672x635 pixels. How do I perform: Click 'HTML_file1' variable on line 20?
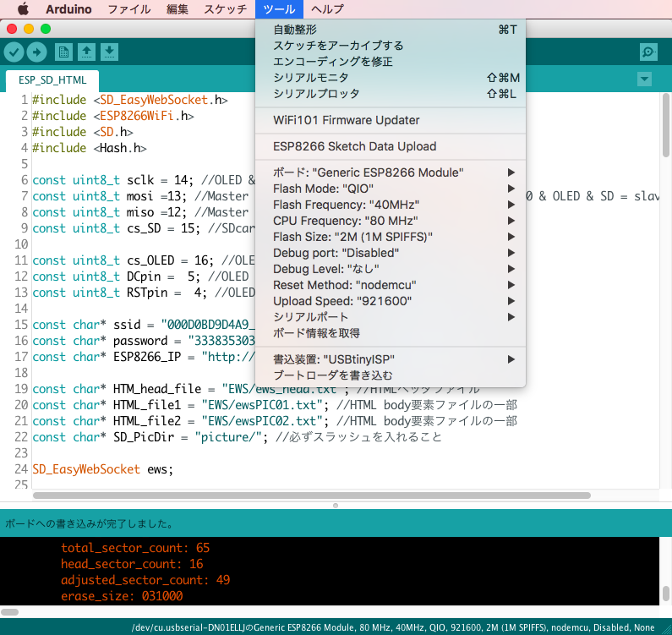tap(147, 405)
